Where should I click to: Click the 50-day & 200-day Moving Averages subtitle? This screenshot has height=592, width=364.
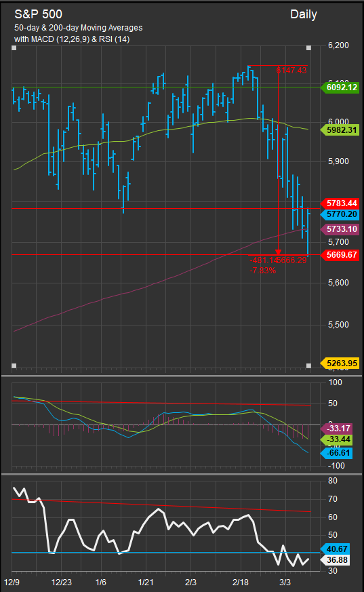point(79,28)
